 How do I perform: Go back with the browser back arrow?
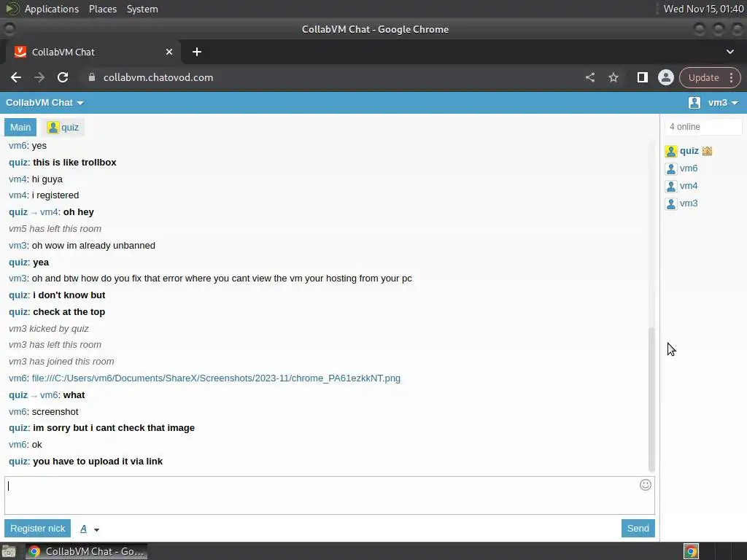[16, 77]
